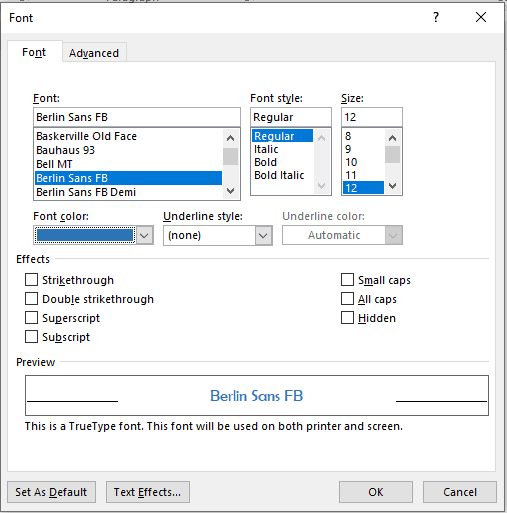The height and width of the screenshot is (513, 507).
Task: Click font list scroll up arrow
Action: tap(230, 138)
